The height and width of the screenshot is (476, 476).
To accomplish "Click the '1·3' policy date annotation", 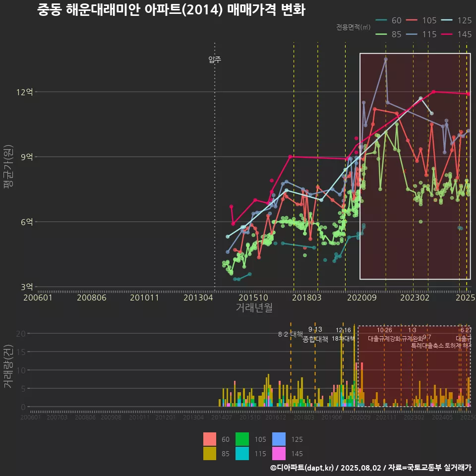I will [x=412, y=330].
